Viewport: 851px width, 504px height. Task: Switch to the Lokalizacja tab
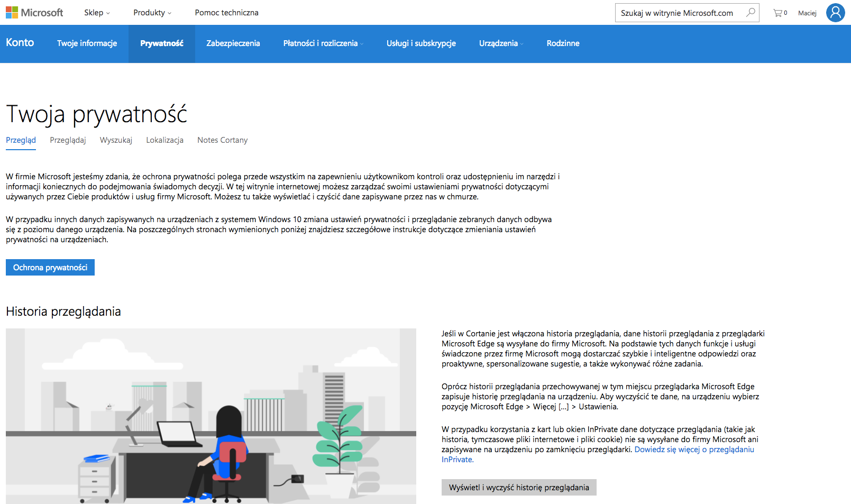[x=165, y=140]
